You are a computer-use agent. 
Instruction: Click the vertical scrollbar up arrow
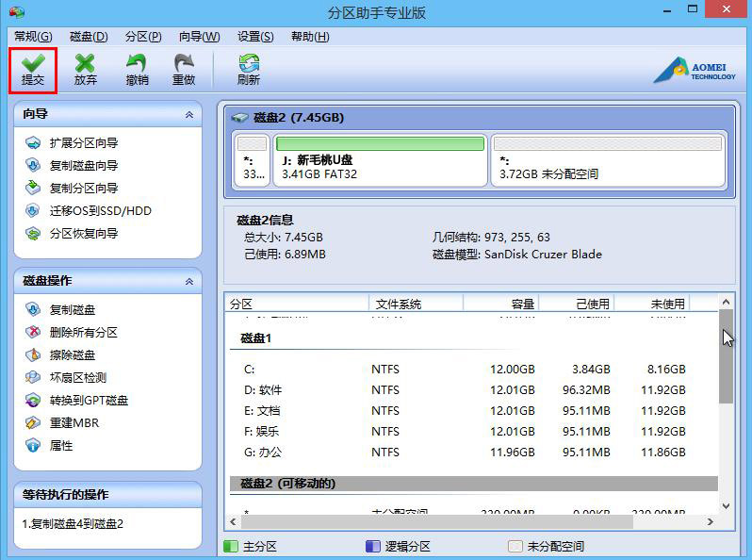pyautogui.click(x=727, y=302)
